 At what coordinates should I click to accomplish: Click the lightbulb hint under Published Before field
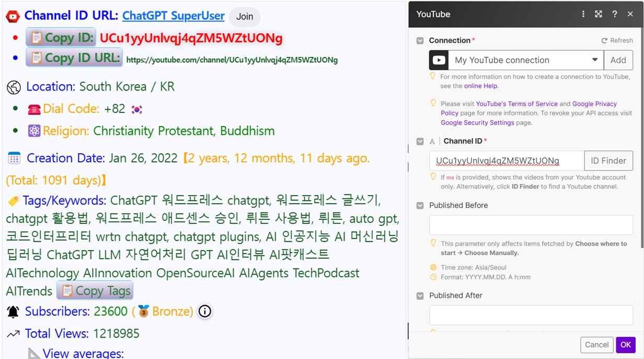point(433,243)
